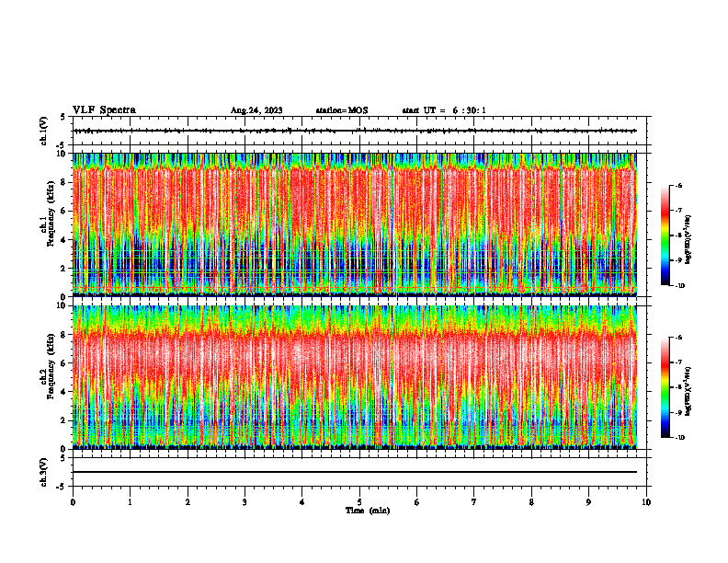Click the ch.1 spectrogram color scale bar

665,236
